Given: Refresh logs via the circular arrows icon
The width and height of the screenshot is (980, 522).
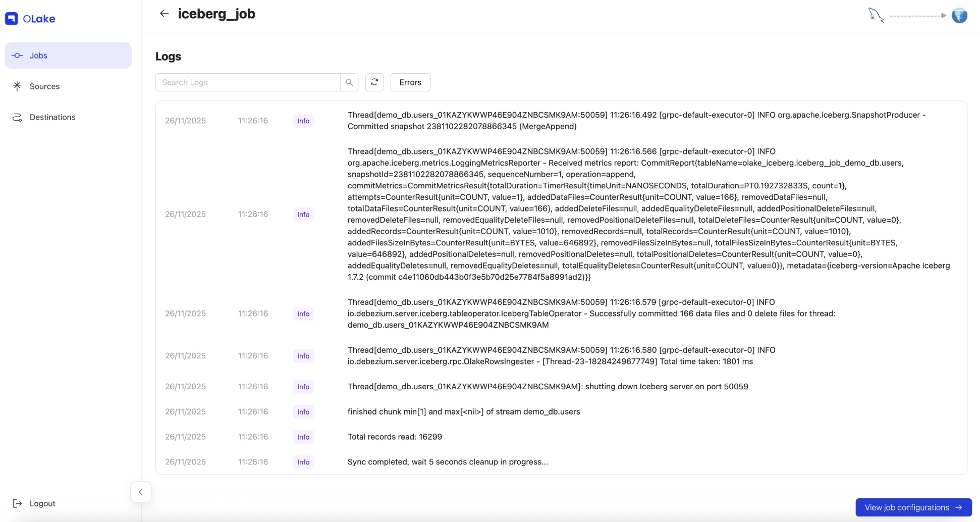Looking at the screenshot, I should tap(374, 82).
